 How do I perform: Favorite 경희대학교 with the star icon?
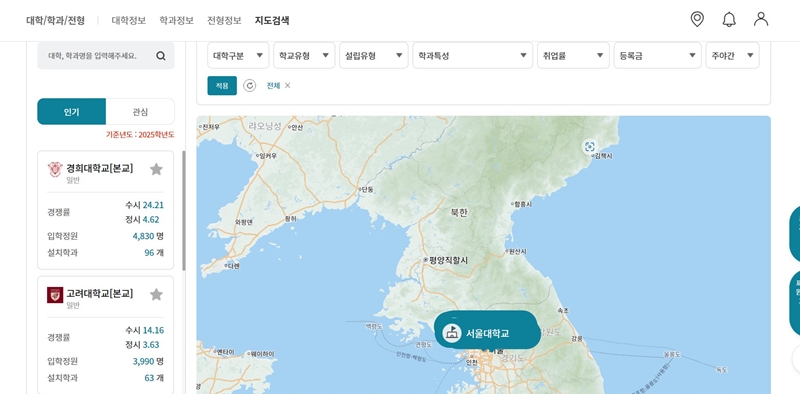click(x=156, y=169)
